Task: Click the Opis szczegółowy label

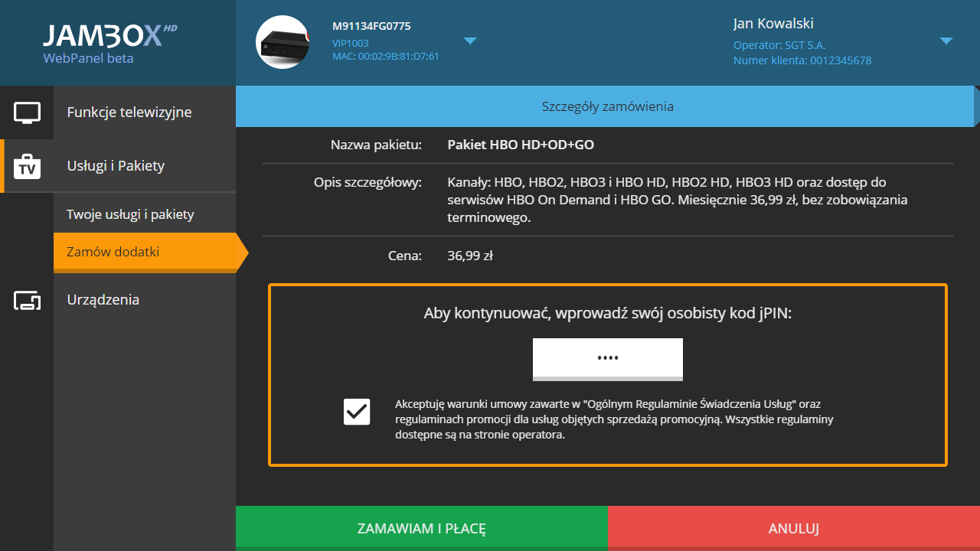Action: coord(367,183)
